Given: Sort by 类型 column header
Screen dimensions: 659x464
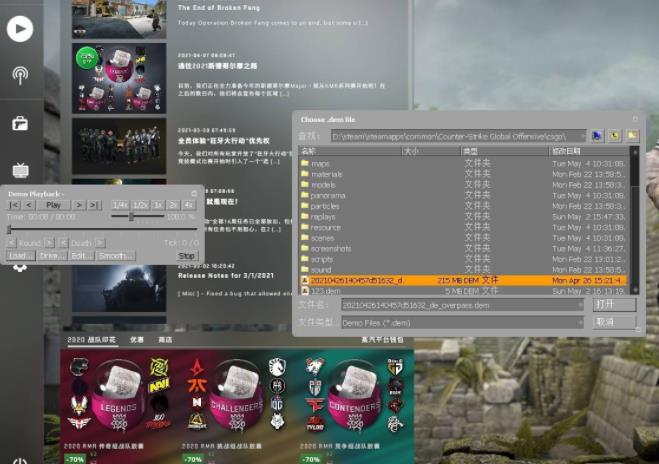Looking at the screenshot, I should [505, 151].
